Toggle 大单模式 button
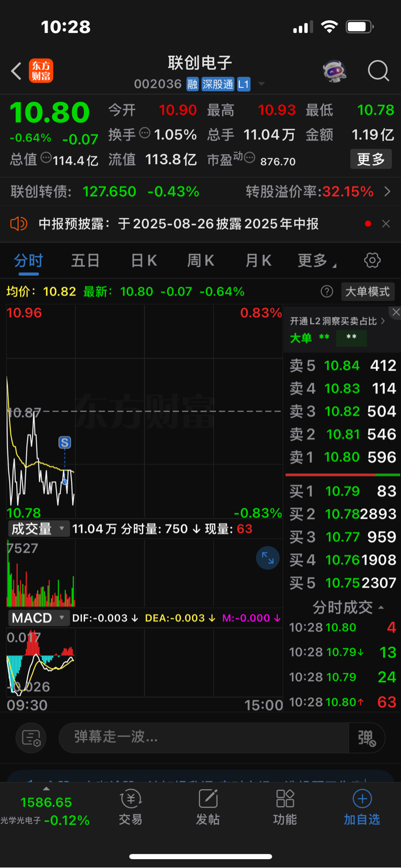This screenshot has width=401, height=868. pos(368,291)
